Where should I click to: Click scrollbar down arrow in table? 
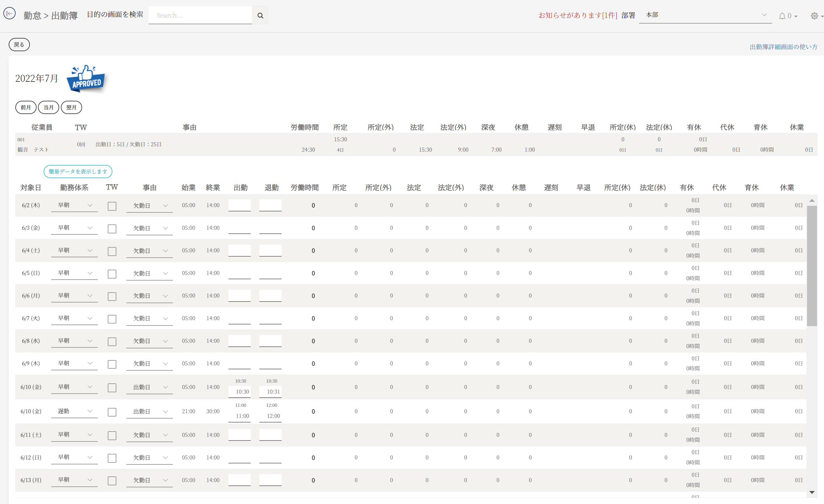(x=812, y=492)
